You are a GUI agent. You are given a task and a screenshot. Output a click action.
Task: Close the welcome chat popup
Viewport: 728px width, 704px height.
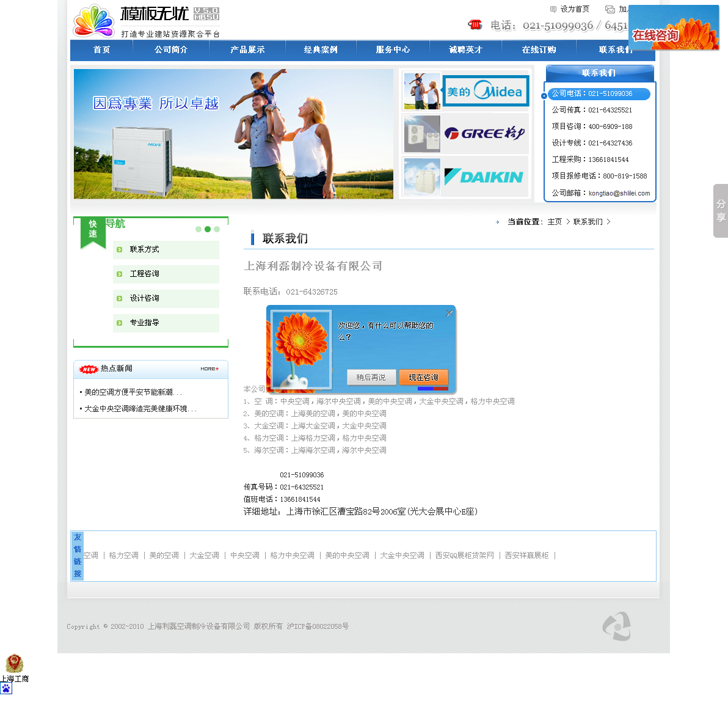[x=449, y=313]
